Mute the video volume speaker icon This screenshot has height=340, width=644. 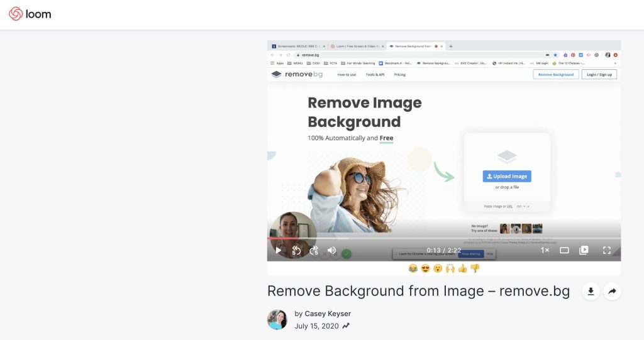coord(332,250)
